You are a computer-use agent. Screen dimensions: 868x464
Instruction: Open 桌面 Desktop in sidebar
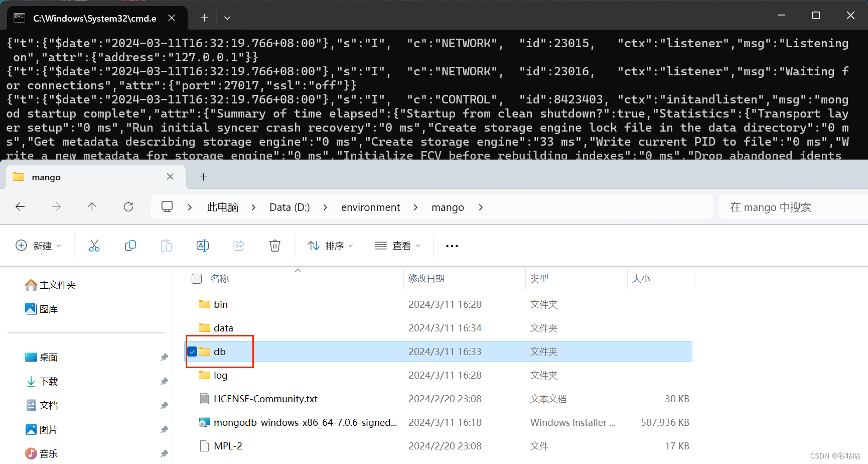[x=42, y=358]
